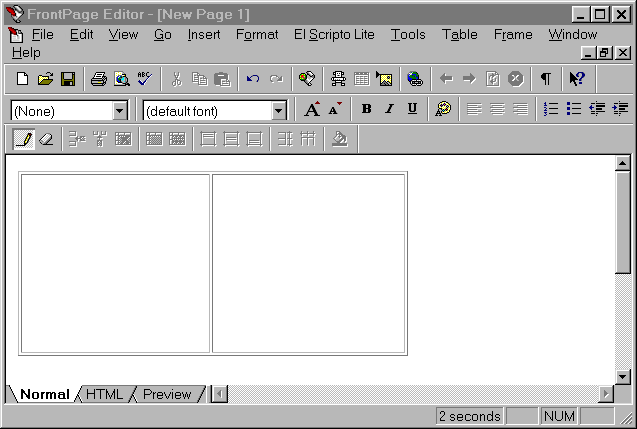
Task: Copy selection with Copy icon
Action: 199,78
